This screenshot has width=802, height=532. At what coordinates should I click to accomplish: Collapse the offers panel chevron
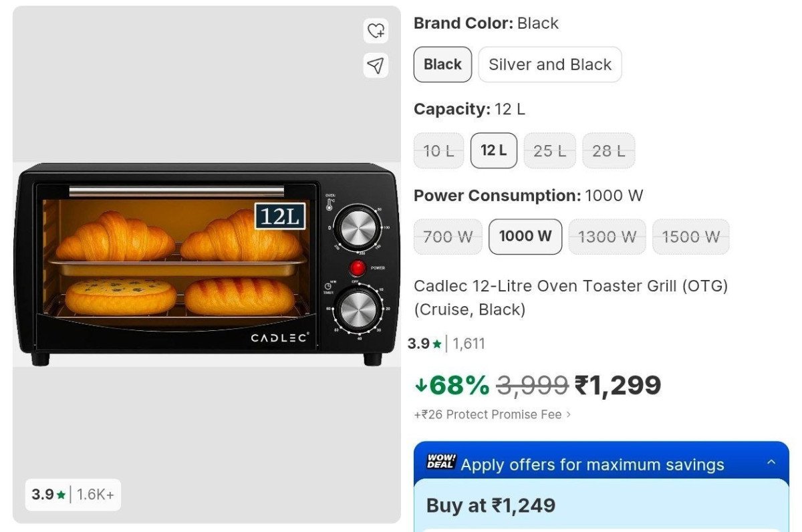(x=771, y=462)
